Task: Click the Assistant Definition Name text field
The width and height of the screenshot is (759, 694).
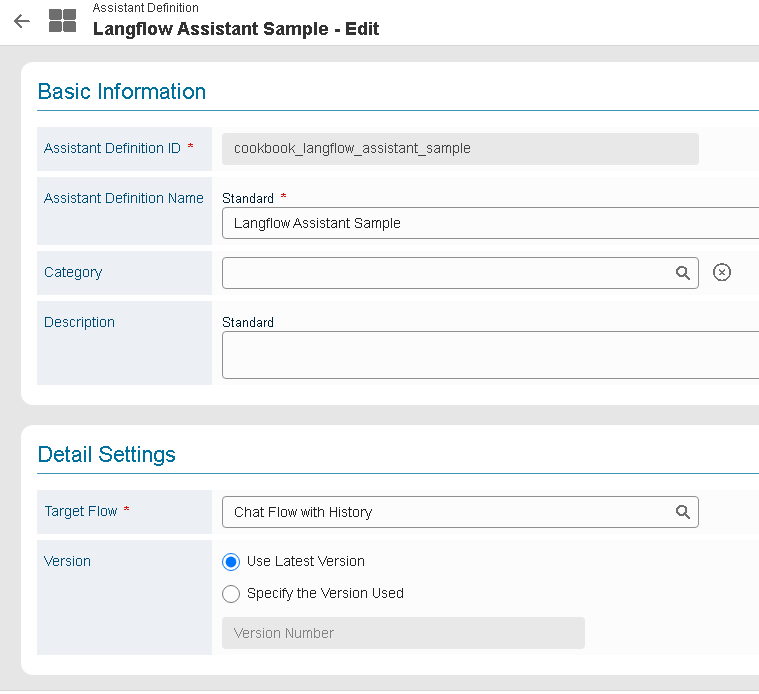Action: (x=488, y=224)
